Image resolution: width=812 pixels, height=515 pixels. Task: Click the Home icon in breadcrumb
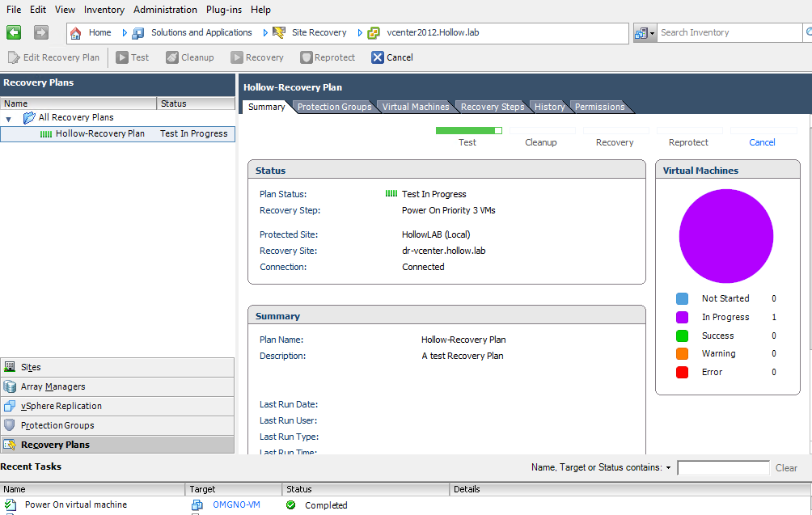(x=76, y=33)
